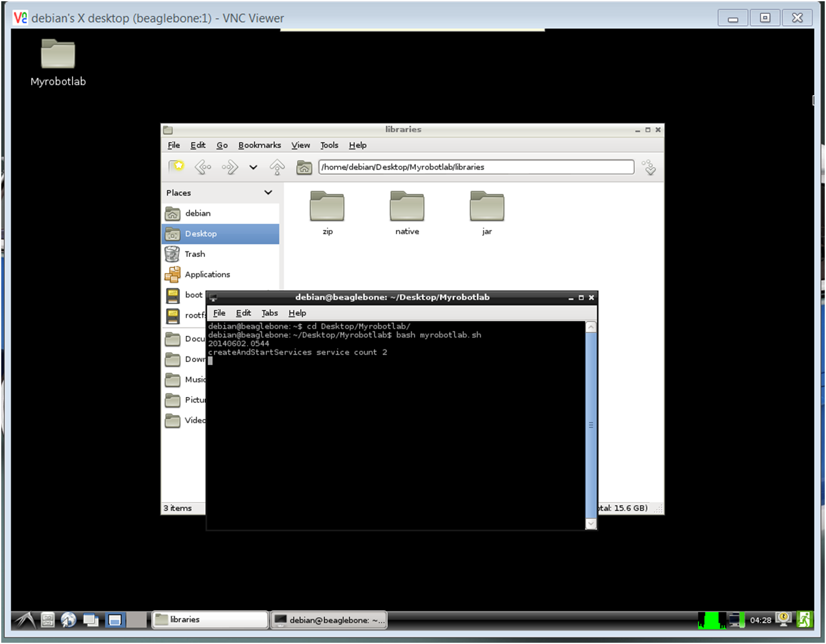826x644 pixels.
Task: Select Desktop in Places sidebar
Action: pos(220,234)
